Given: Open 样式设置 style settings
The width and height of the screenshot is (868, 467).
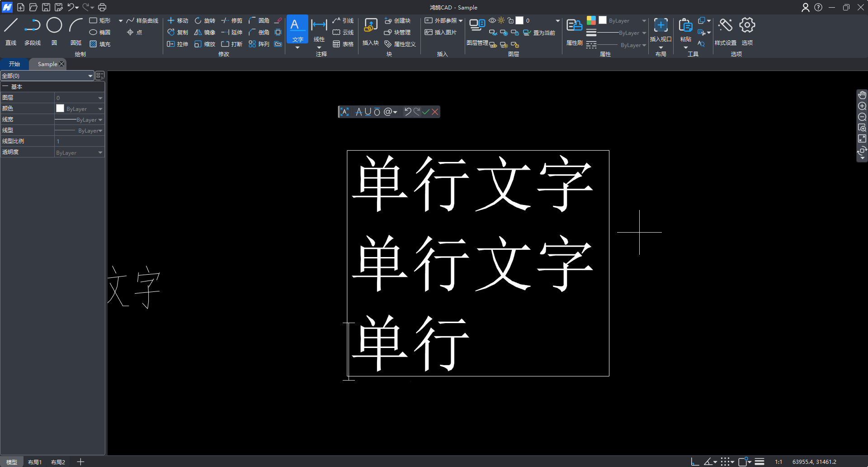Looking at the screenshot, I should (725, 31).
